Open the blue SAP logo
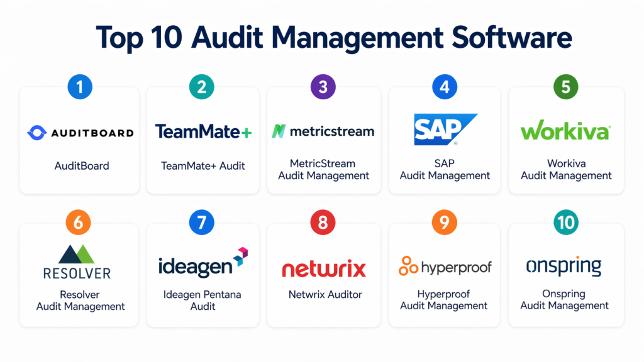 (445, 129)
